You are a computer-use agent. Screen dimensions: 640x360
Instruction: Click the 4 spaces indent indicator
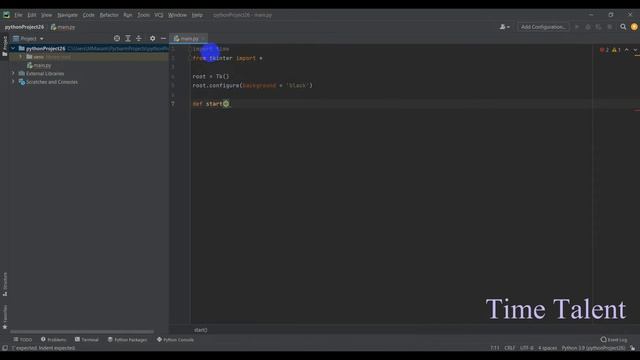point(547,348)
